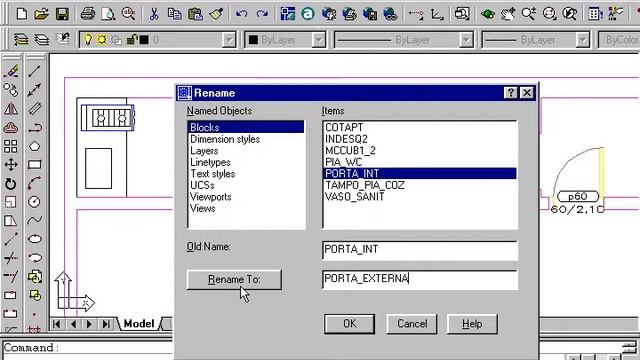Open the ByLayer lineweight control dropdown
640x360 pixels.
click(583, 40)
